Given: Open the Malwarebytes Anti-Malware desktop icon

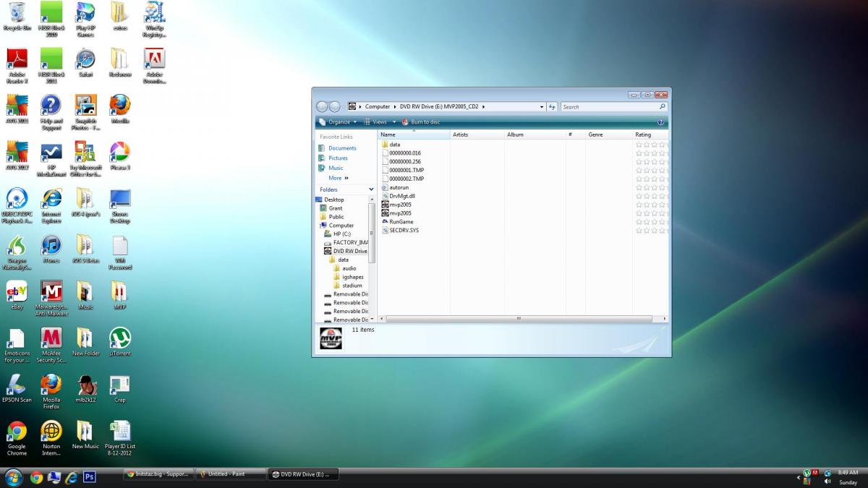Looking at the screenshot, I should pos(51,294).
